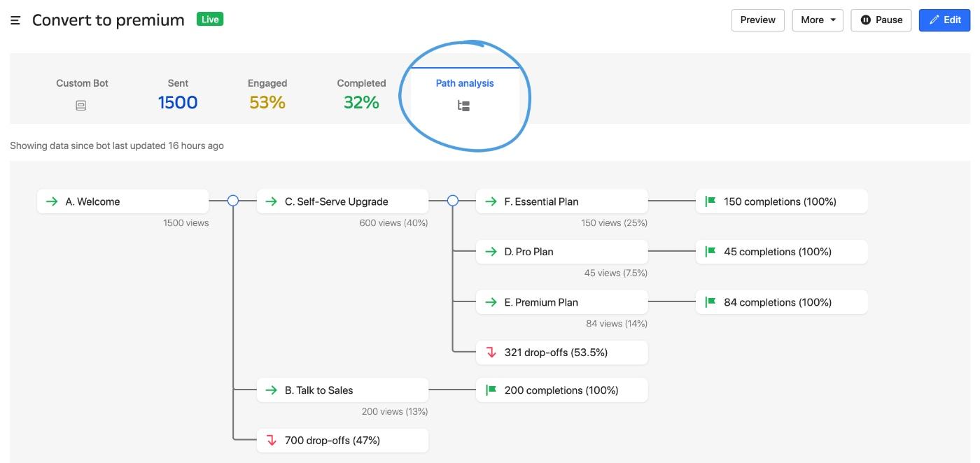
Task: Click the green arrow on B. Talk to Sales
Action: [272, 390]
